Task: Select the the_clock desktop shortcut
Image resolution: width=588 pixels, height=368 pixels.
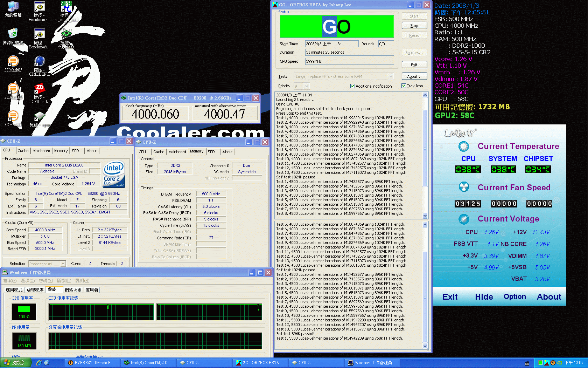Action: [x=66, y=39]
